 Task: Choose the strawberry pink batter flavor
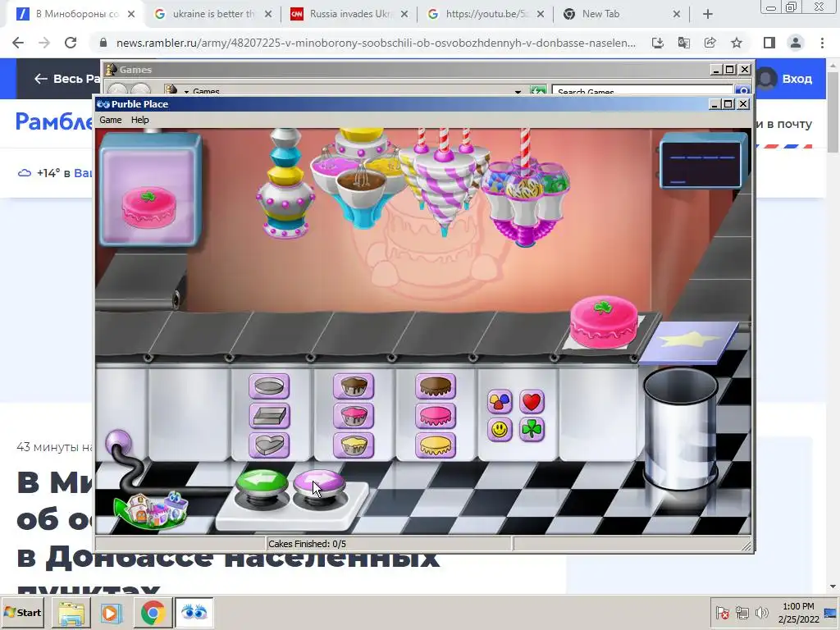click(353, 416)
